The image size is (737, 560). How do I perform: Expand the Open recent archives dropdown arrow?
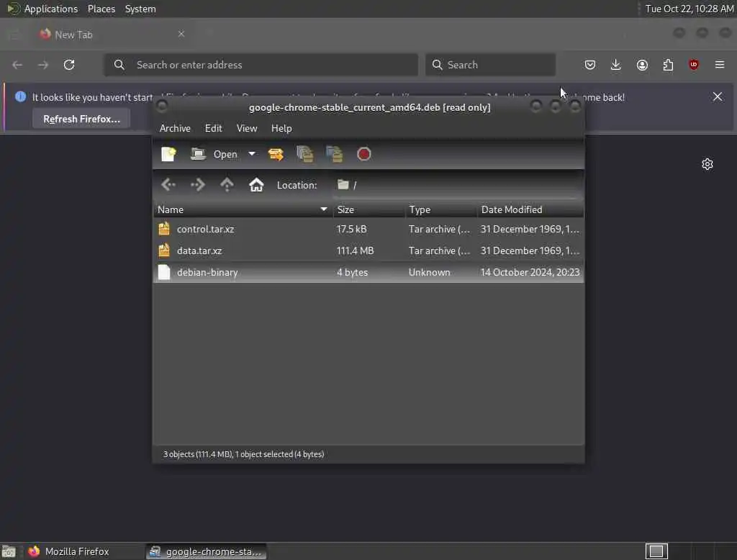coord(252,154)
